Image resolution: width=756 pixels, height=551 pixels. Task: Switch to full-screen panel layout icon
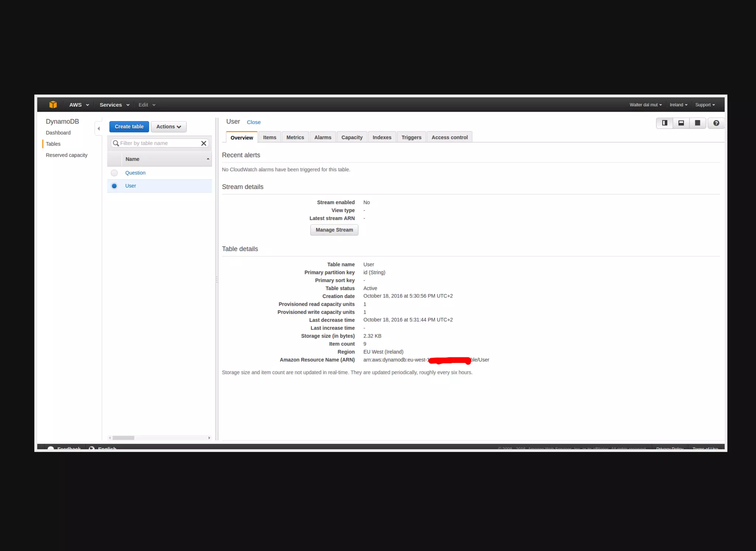697,123
